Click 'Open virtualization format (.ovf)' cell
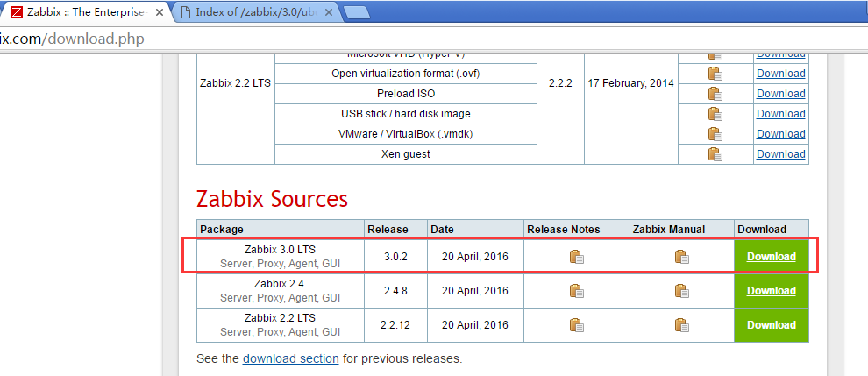The width and height of the screenshot is (868, 376). coord(406,73)
